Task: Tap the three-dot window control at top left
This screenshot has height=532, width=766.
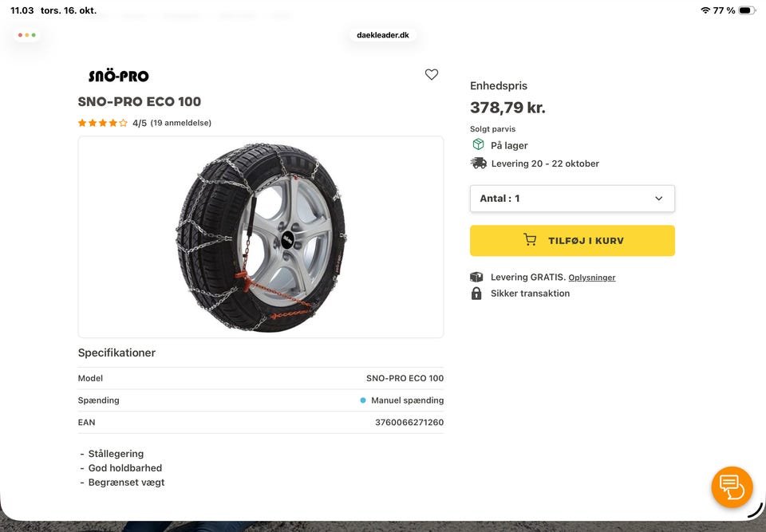Action: (x=27, y=35)
